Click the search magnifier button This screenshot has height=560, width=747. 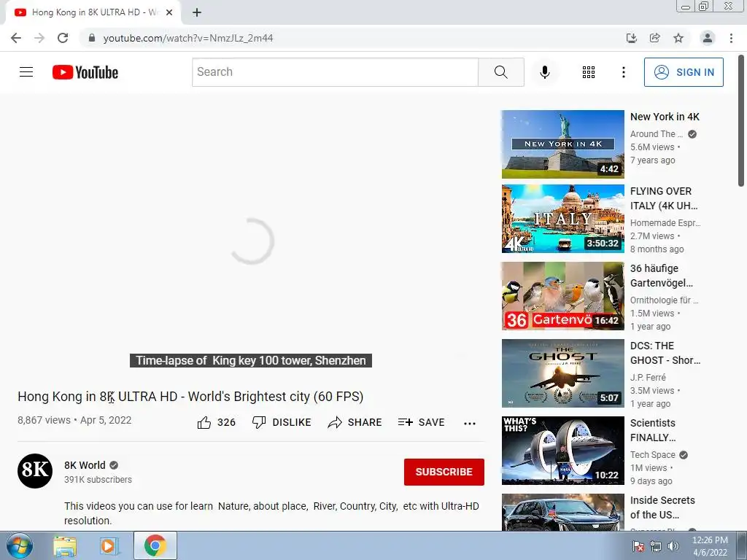tap(500, 72)
